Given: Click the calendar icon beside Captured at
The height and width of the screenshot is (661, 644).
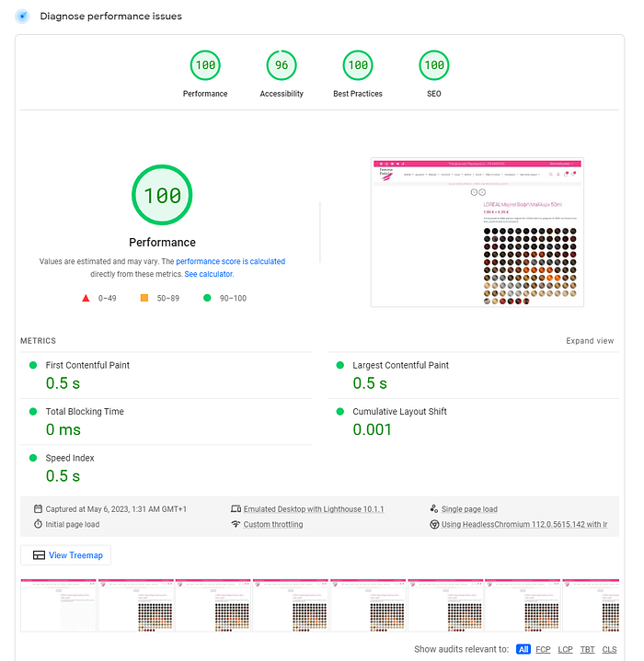Looking at the screenshot, I should 38,508.
